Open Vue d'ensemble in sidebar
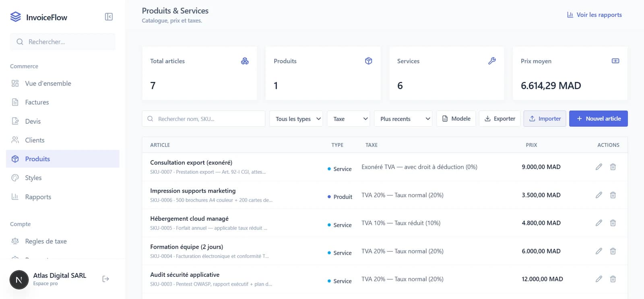 (x=63, y=83)
